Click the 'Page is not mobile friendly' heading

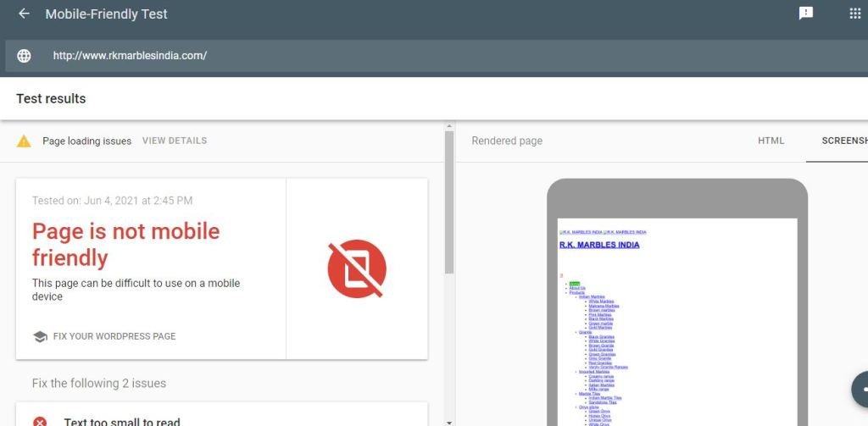[125, 244]
